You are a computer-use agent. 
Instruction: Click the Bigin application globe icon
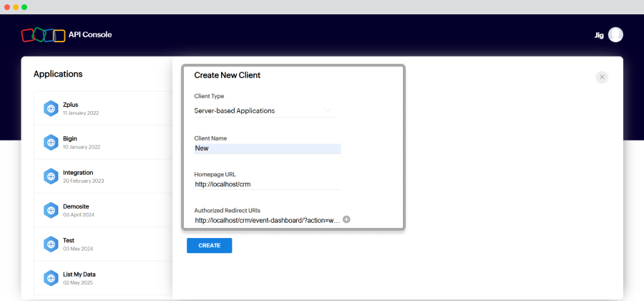pos(51,143)
